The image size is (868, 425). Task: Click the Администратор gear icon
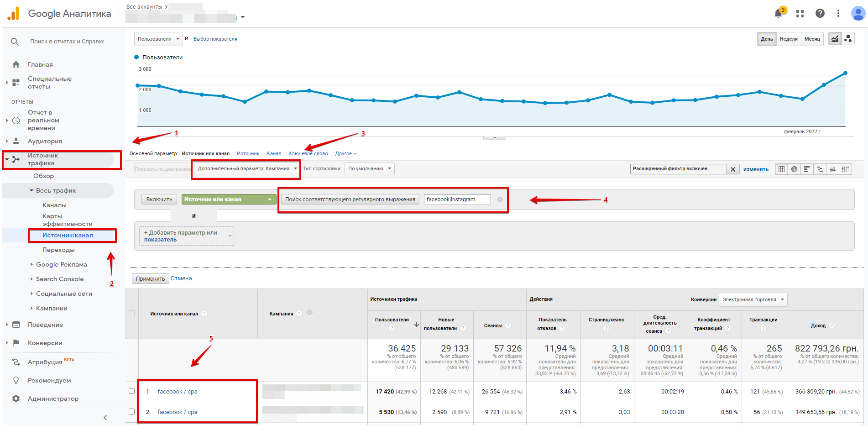(16, 399)
